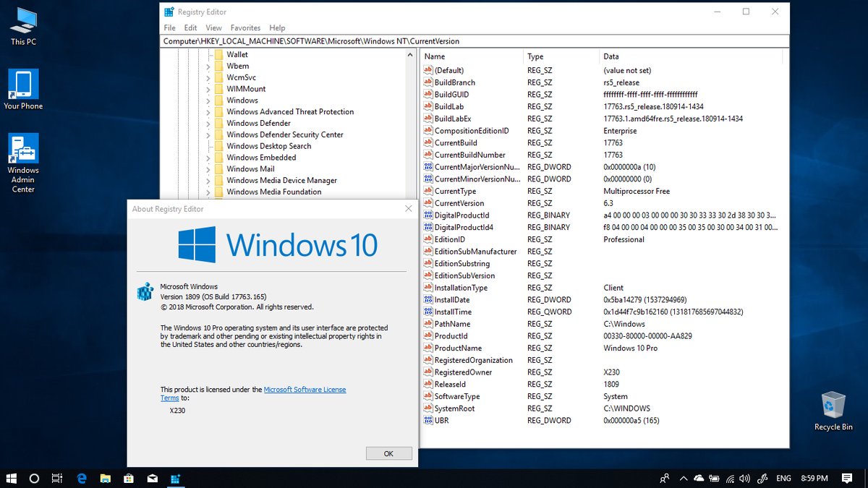Click the PathName data "C:\Windows"
868x488 pixels.
[624, 324]
